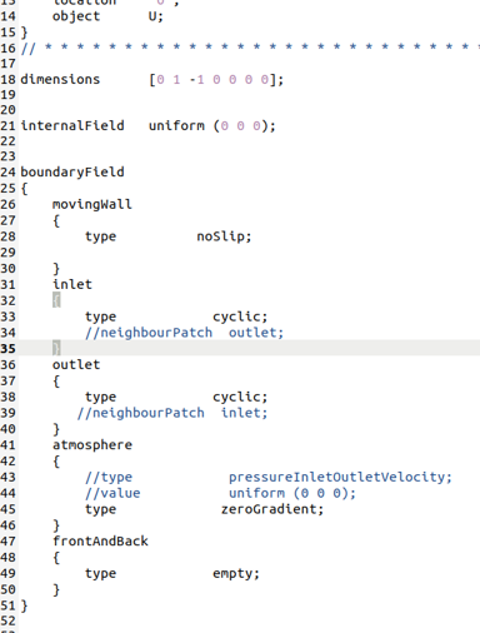Click the outlet patch name on line 36
The image size is (480, 633).
pos(76,365)
